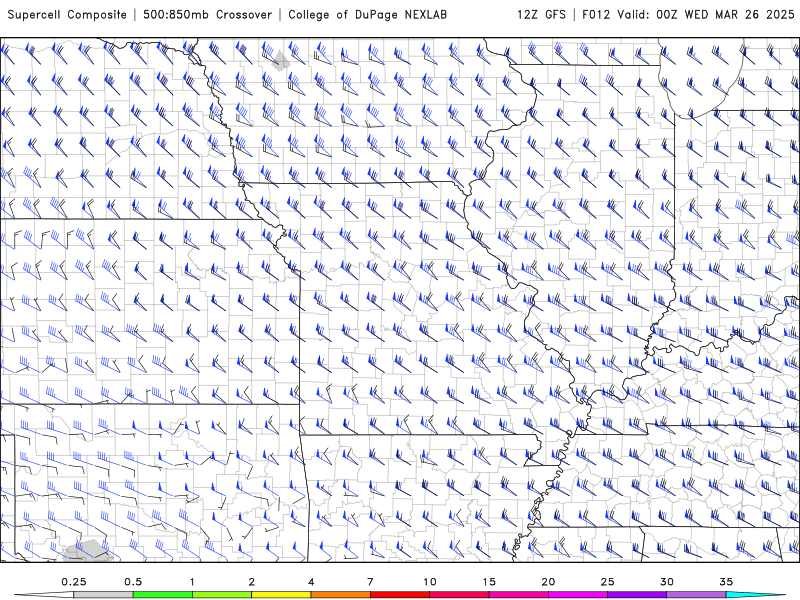Click the '2' legend value
The width and height of the screenshot is (800, 600).
tap(252, 582)
